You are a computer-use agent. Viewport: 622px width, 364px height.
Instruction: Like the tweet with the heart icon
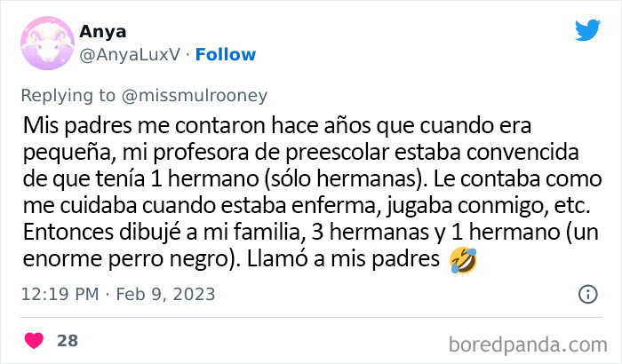[34, 340]
